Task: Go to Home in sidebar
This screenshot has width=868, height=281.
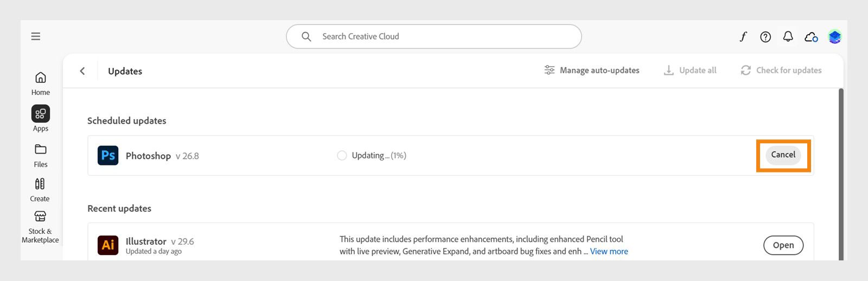Action: coord(41,83)
